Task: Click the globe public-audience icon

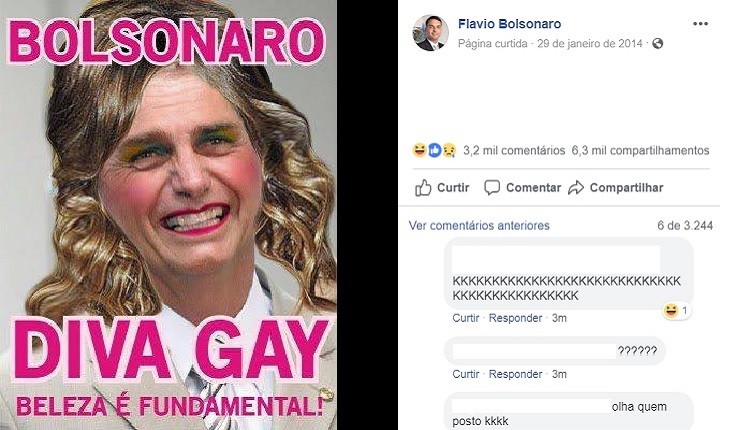Action: 657,44
